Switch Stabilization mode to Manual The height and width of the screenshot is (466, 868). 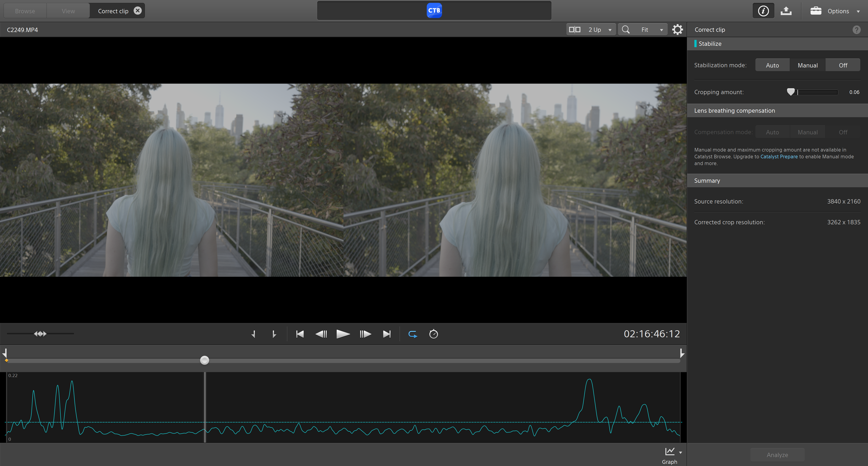point(807,65)
